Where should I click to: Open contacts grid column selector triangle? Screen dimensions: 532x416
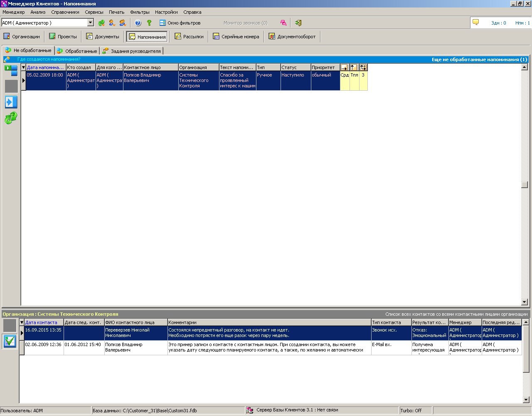[x=22, y=322]
